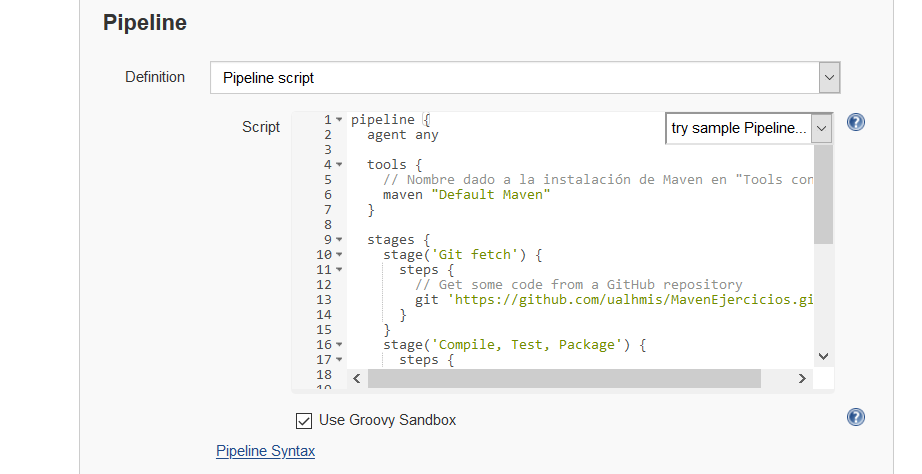Click the "Default Maven" string in the script
This screenshot has width=922, height=474.
tap(490, 195)
